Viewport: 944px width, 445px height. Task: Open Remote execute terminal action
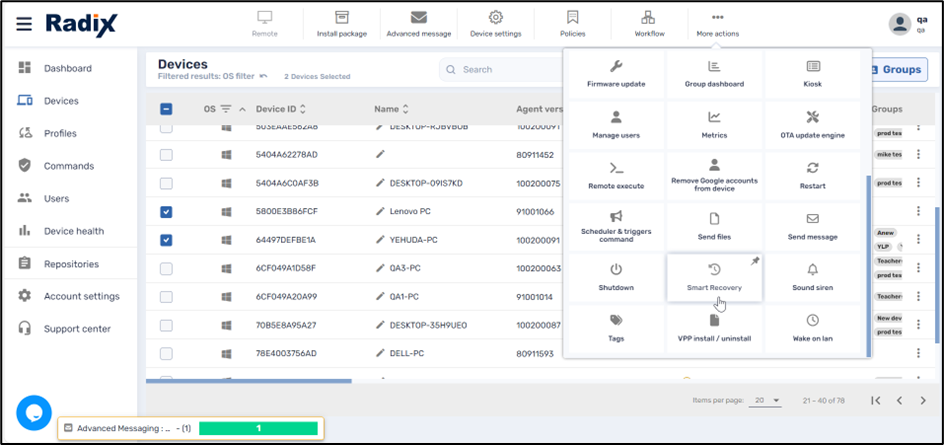pyautogui.click(x=616, y=168)
